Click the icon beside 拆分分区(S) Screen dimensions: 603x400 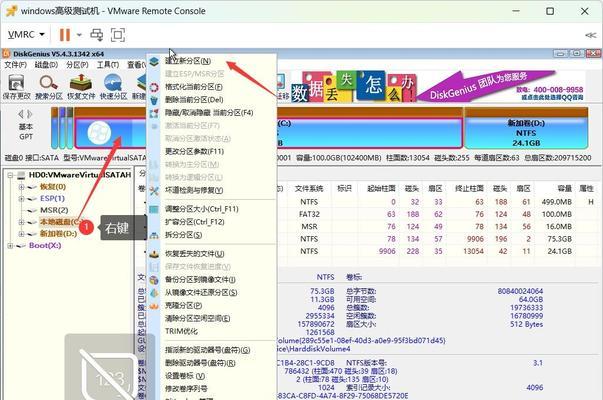coord(154,235)
